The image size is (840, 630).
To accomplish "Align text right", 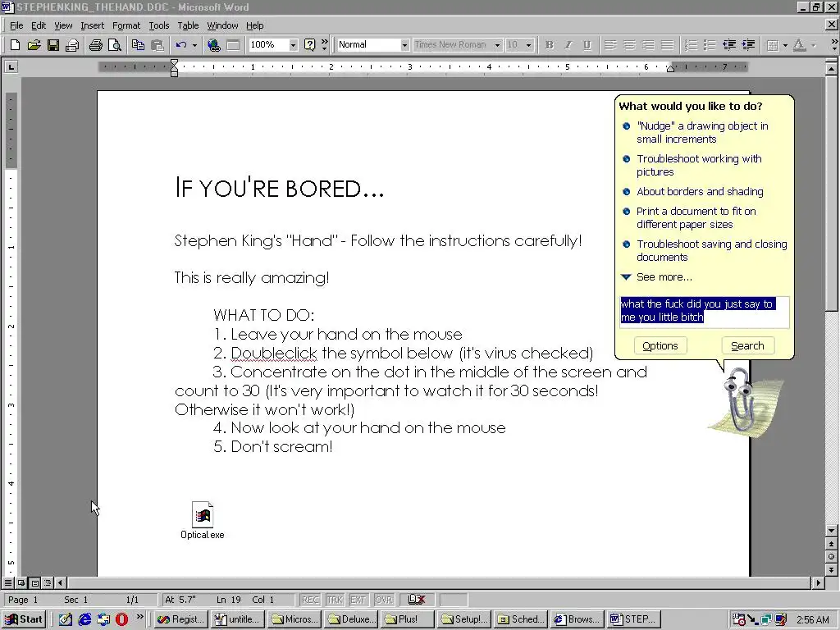I will tap(648, 45).
